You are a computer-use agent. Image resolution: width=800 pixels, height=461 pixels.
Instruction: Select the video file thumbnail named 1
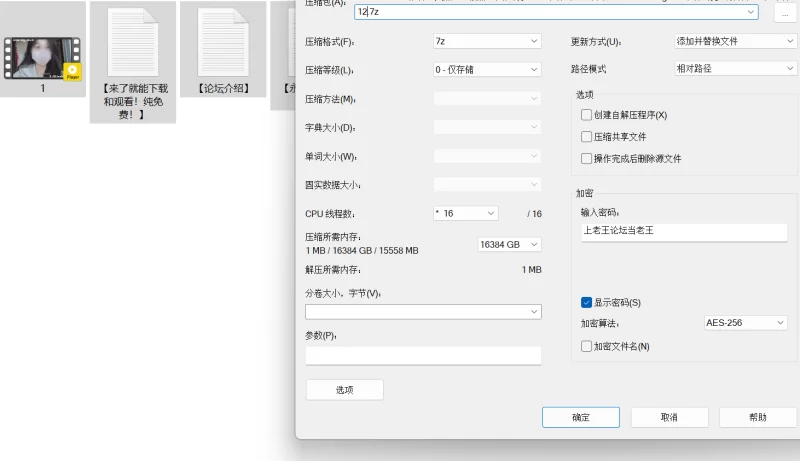click(x=42, y=58)
